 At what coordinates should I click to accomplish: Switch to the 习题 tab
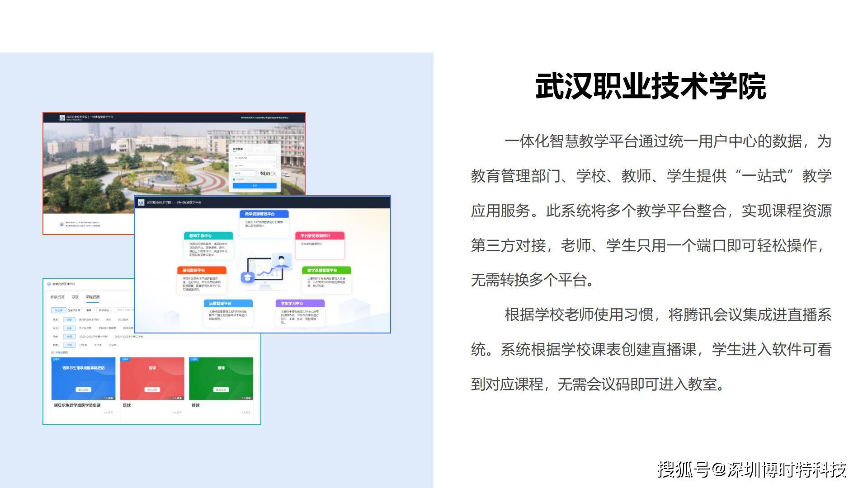click(x=75, y=297)
